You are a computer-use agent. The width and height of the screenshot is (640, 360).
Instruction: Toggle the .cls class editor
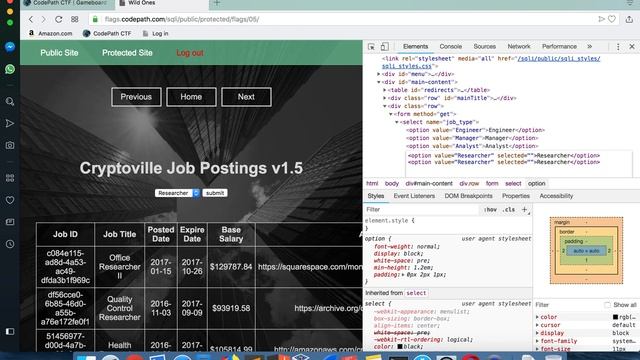click(509, 209)
